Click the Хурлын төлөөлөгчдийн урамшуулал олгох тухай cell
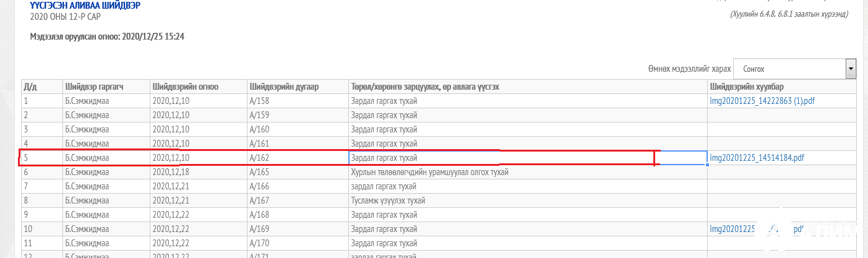The height and width of the screenshot is (258, 868). 429,172
